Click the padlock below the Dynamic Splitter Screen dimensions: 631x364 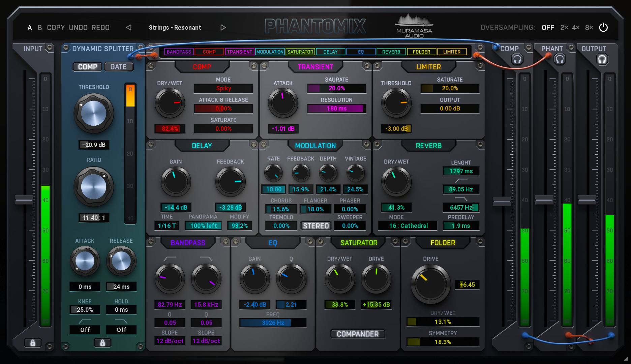[102, 343]
